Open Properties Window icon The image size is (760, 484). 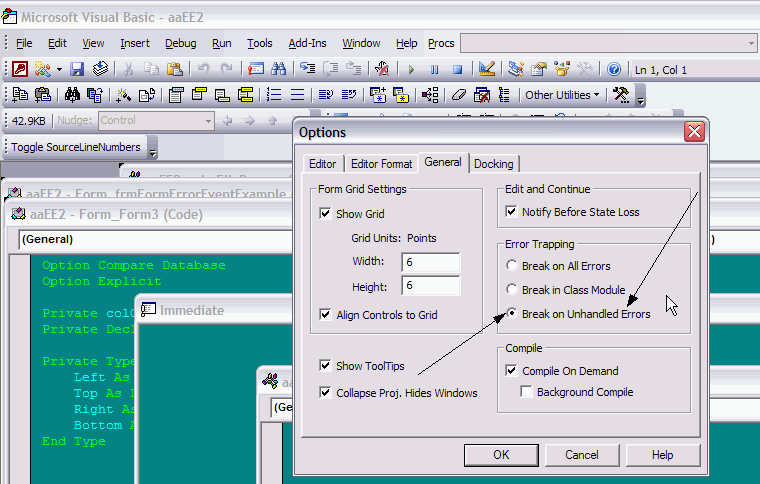click(538, 69)
